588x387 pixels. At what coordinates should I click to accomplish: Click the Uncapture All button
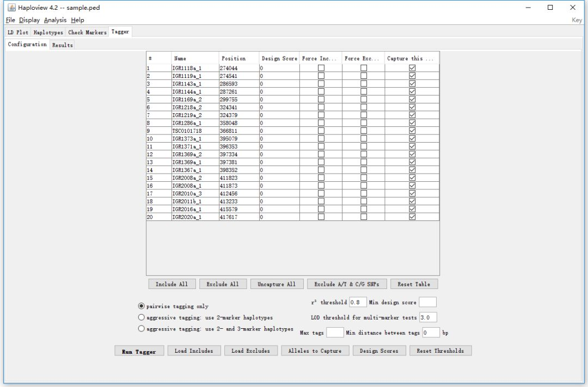pos(277,284)
